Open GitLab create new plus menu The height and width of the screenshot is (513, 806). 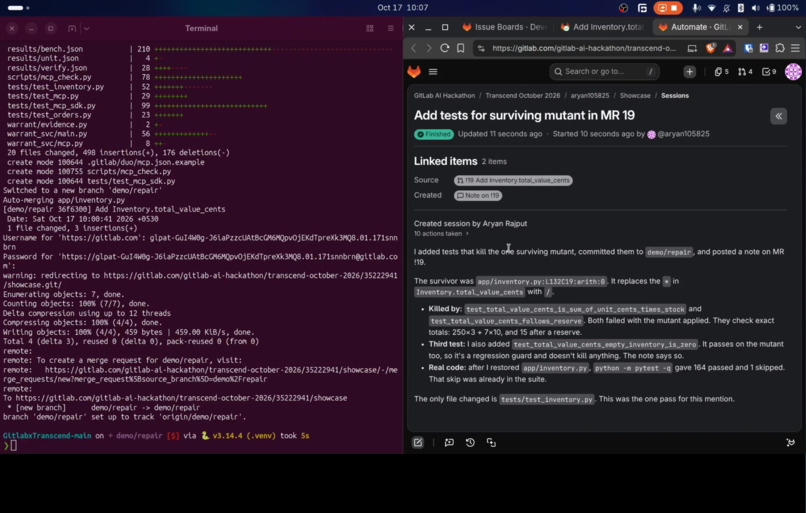point(689,71)
